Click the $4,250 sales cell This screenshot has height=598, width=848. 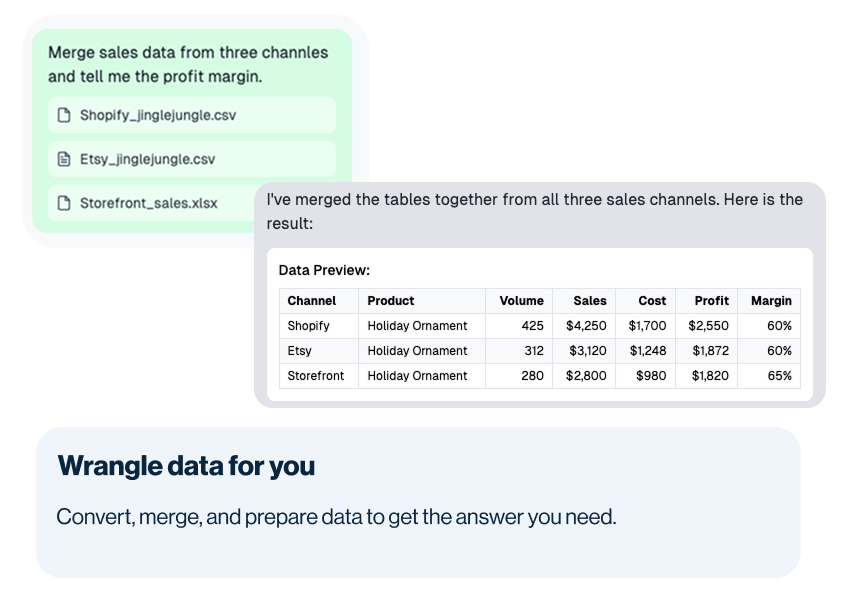click(584, 326)
